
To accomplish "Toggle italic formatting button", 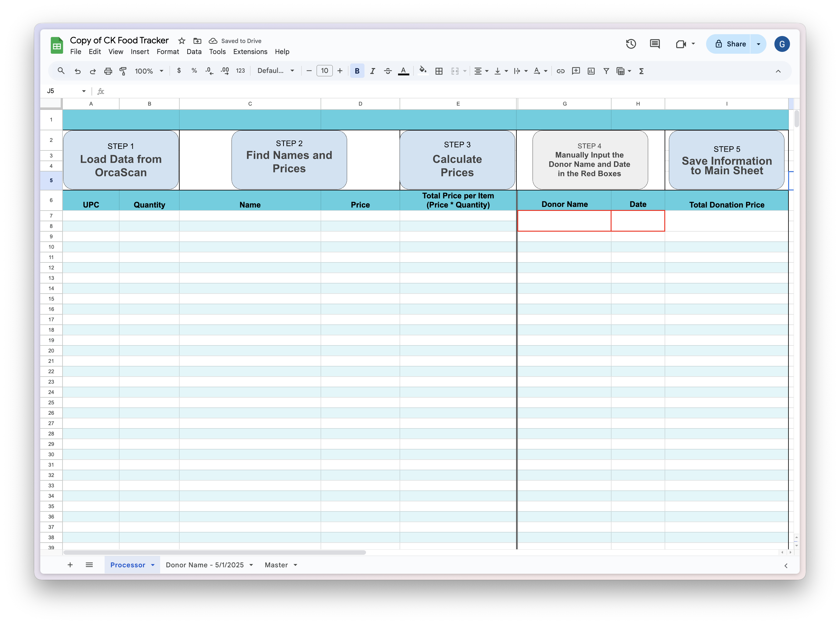I will (x=372, y=71).
